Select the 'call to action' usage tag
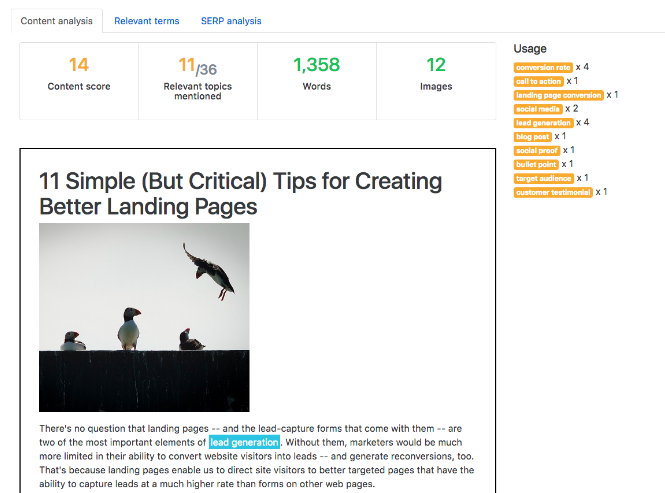Image resolution: width=665 pixels, height=493 pixels. tap(539, 81)
